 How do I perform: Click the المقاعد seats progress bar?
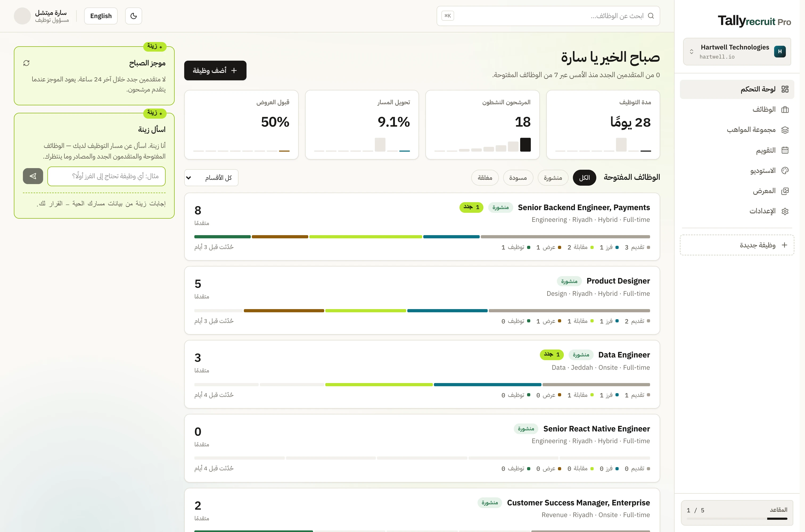[737, 519]
